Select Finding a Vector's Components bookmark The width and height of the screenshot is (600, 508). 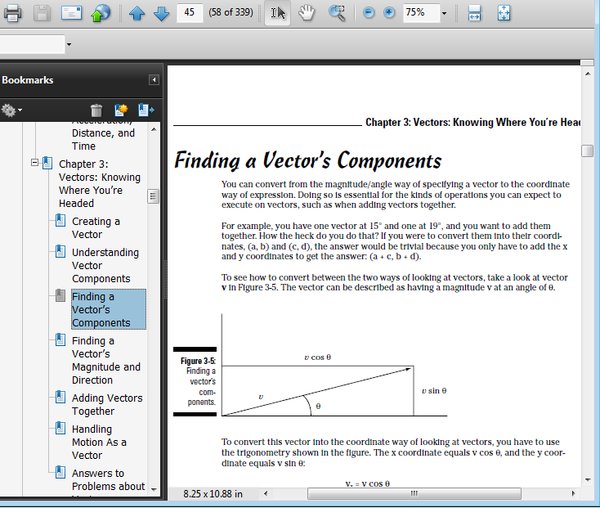tap(109, 309)
